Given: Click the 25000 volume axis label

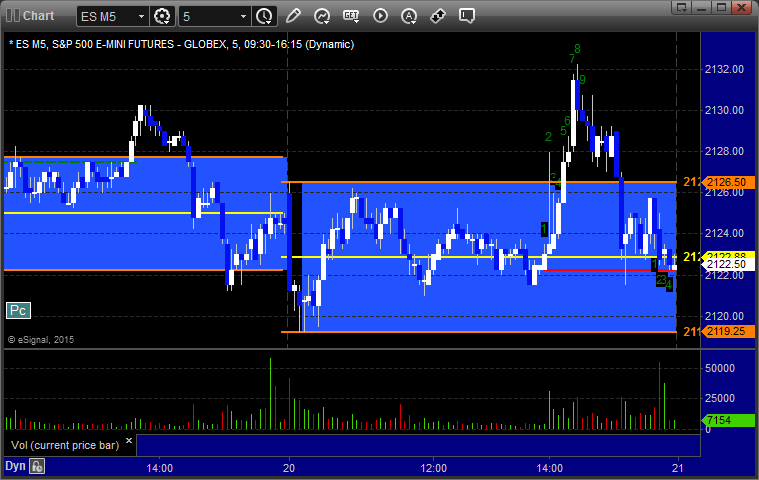Looking at the screenshot, I should pos(720,398).
